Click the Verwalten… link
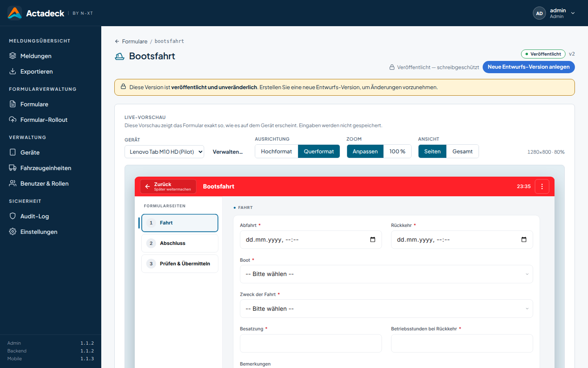588x368 pixels. point(228,152)
